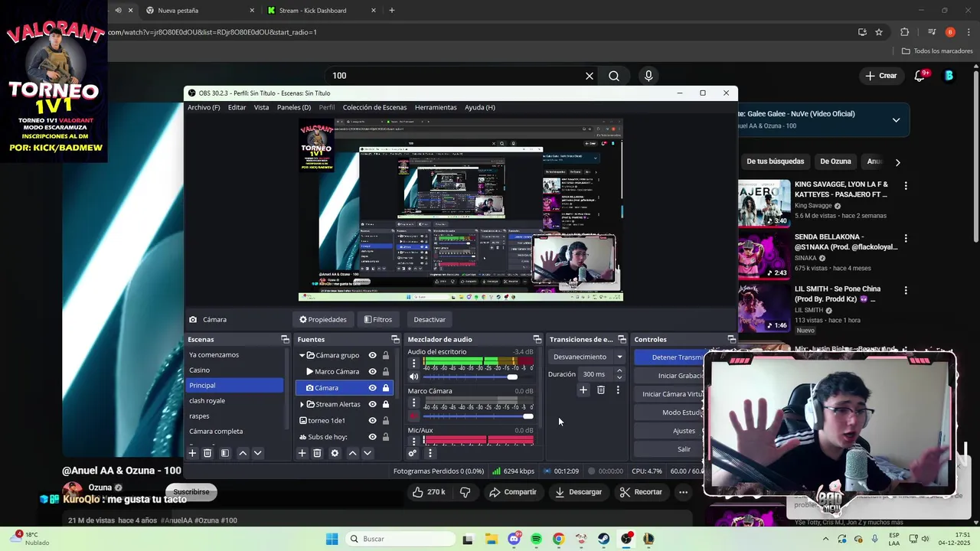This screenshot has width=980, height=551.
Task: Click YouTube search magnifier button
Action: coord(614,76)
